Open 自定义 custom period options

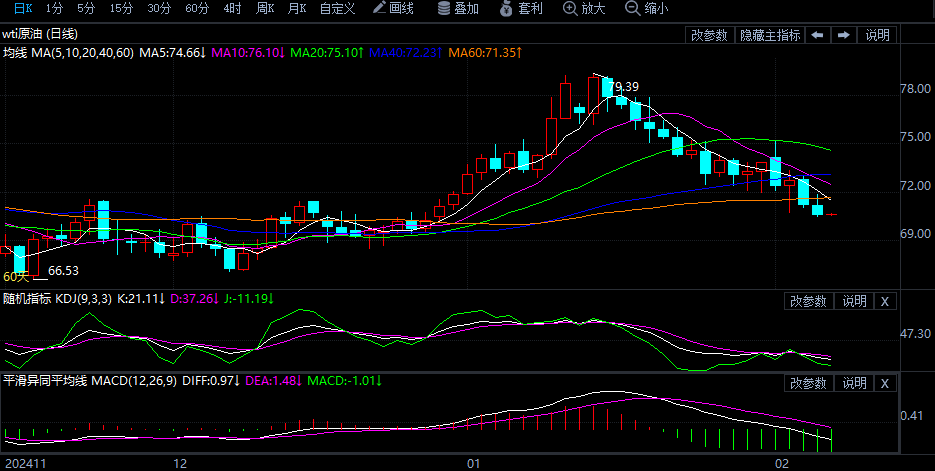coord(337,9)
